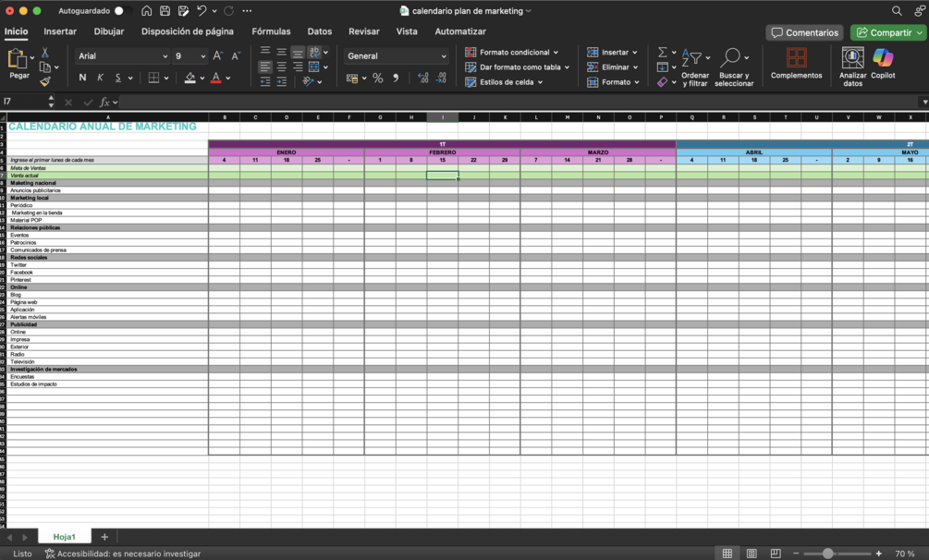This screenshot has height=560, width=929.
Task: Click the Copy icon
Action: click(x=45, y=67)
